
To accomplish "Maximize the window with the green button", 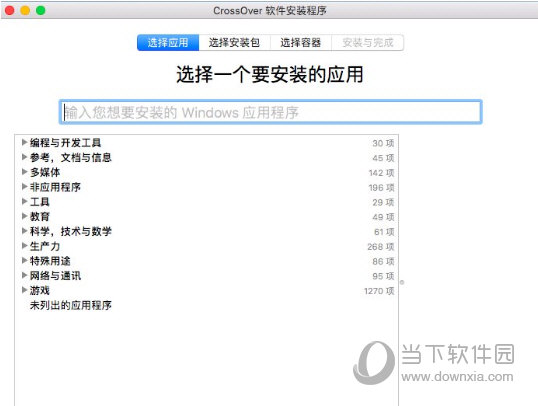I will pyautogui.click(x=40, y=10).
